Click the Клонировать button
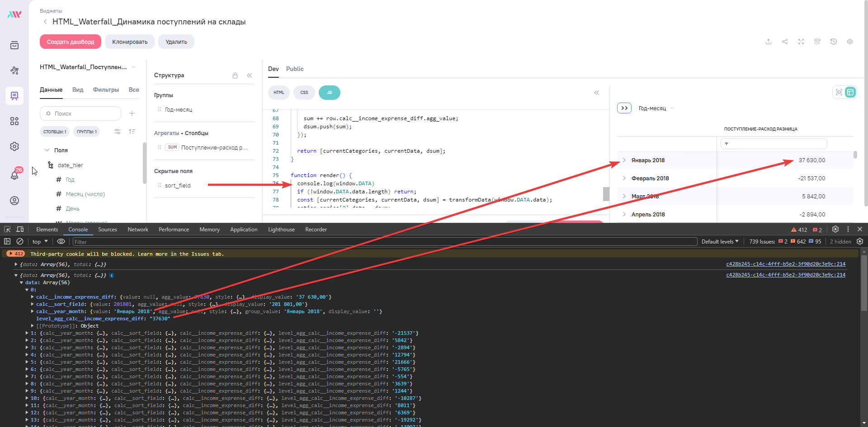Image resolution: width=868 pixels, height=427 pixels. (x=130, y=42)
